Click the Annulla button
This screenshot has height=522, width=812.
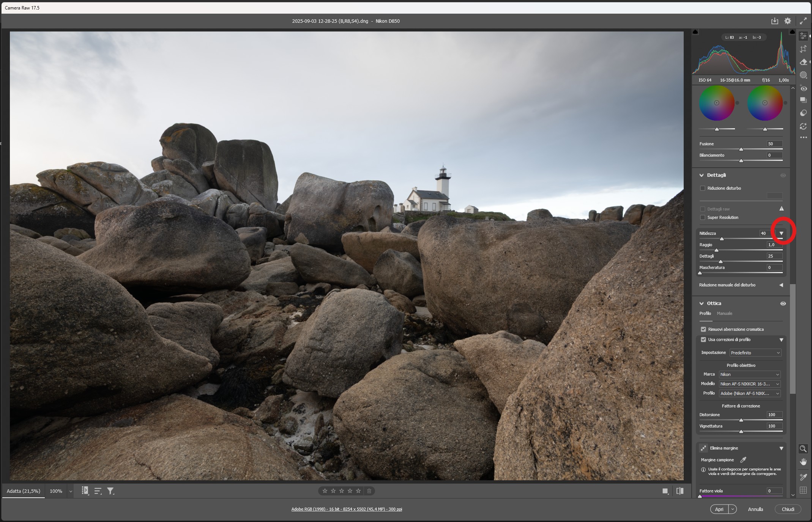[755, 509]
